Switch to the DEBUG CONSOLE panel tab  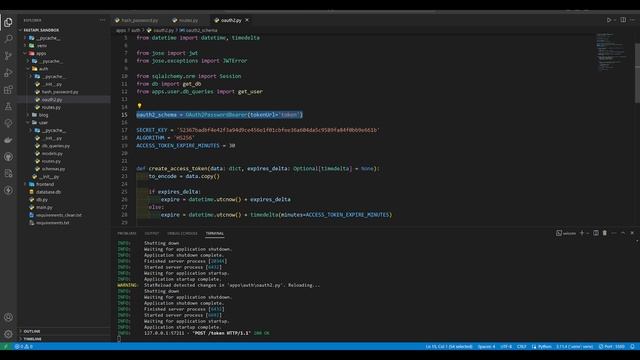coord(182,233)
